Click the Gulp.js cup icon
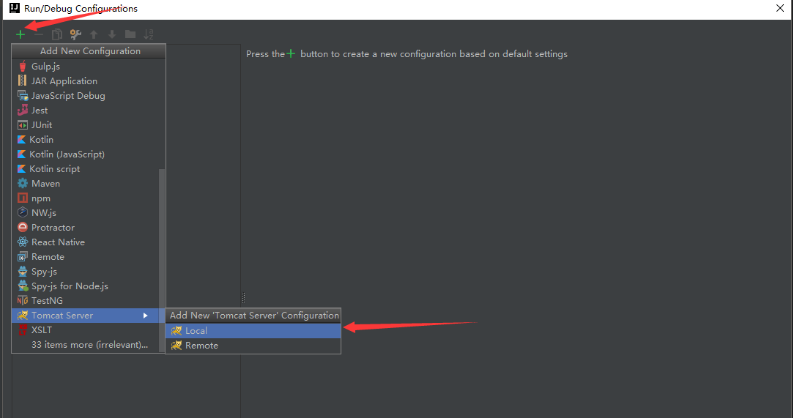 coord(22,66)
